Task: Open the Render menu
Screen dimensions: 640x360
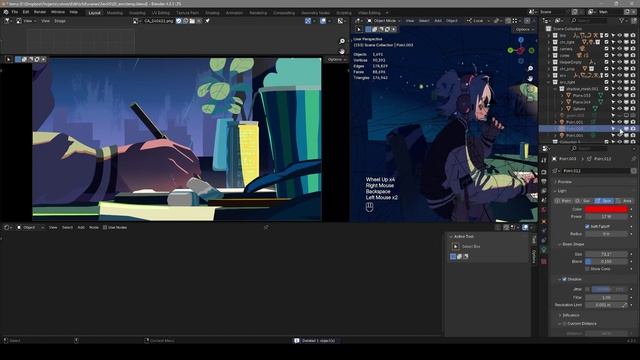Action: (x=40, y=12)
